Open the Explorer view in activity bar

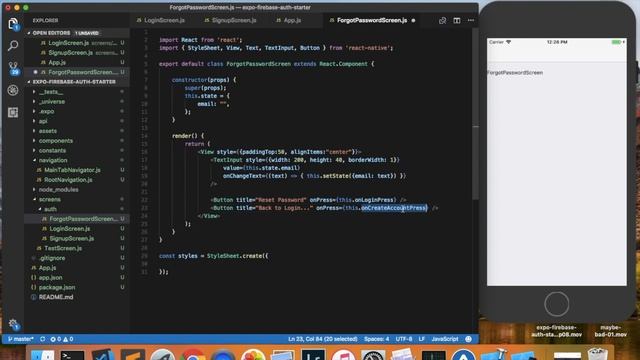13,24
